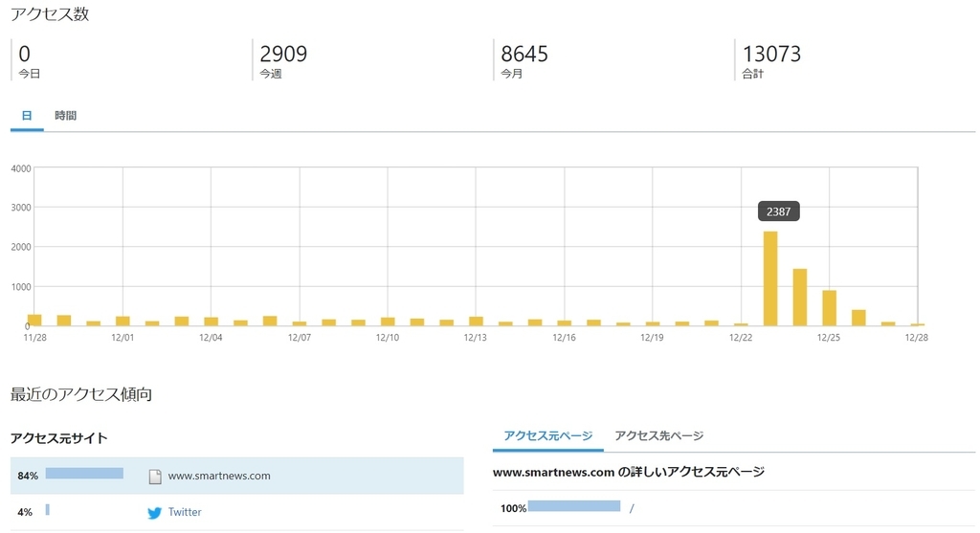Click the 最近のアクセス傾向 heading
980x533 pixels.
click(81, 394)
